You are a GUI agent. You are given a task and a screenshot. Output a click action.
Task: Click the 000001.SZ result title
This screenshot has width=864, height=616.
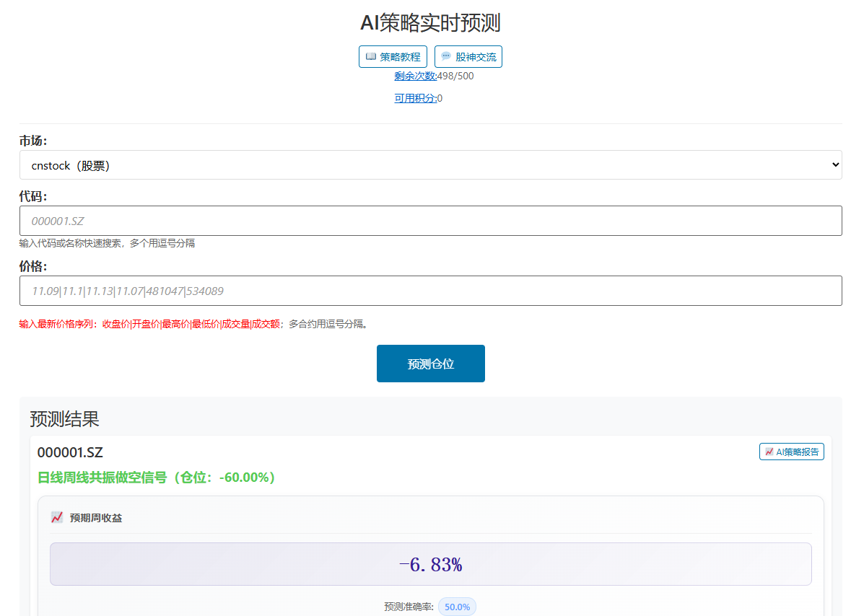point(70,452)
